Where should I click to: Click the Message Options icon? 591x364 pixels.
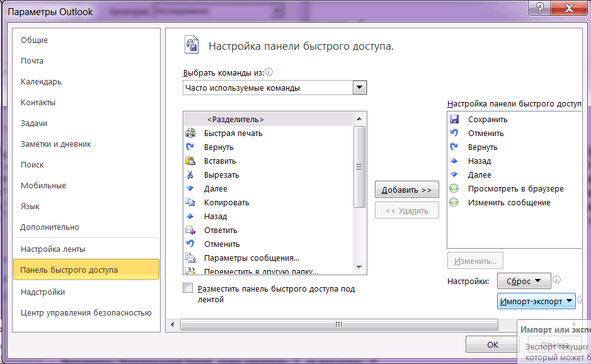point(190,258)
